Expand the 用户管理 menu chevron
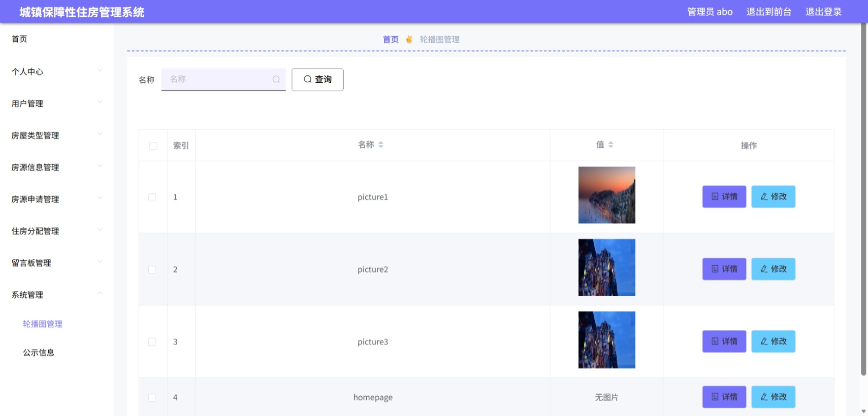The image size is (868, 416). click(100, 102)
